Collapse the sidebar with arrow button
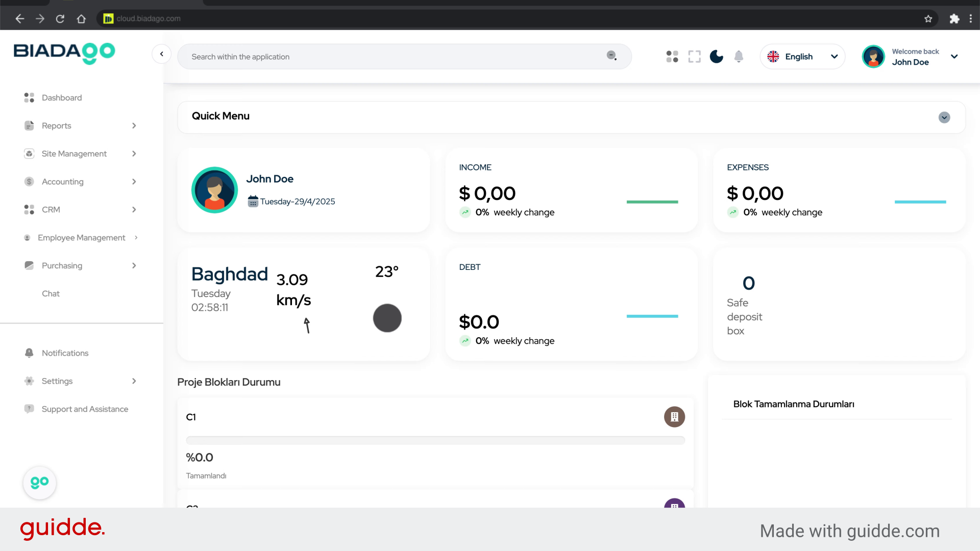This screenshot has width=980, height=551. click(x=161, y=54)
